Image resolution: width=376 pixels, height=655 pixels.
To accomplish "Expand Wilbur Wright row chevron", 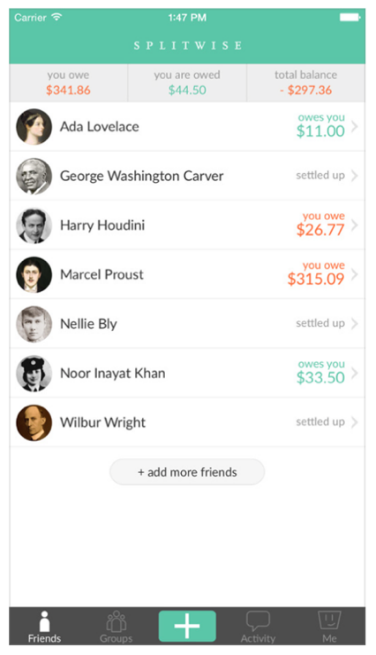I will tap(355, 422).
